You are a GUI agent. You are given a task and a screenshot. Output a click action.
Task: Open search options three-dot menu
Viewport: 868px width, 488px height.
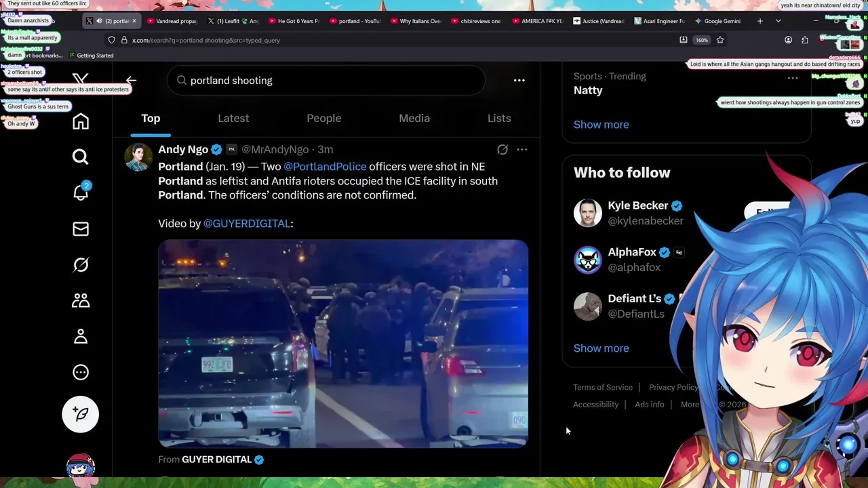(519, 80)
